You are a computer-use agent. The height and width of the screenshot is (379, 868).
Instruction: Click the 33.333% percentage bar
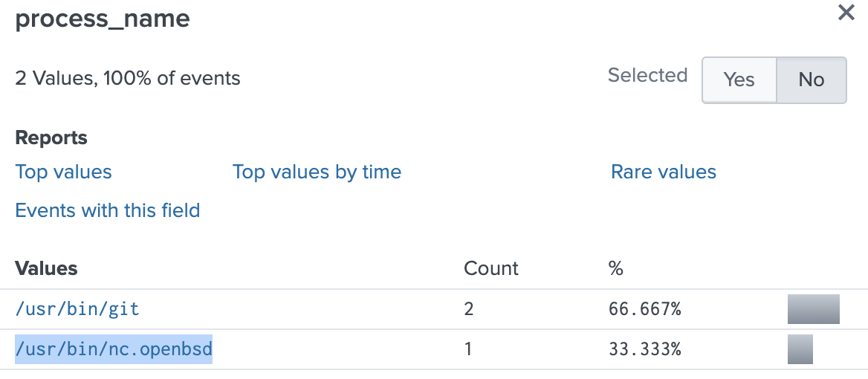pyautogui.click(x=800, y=349)
